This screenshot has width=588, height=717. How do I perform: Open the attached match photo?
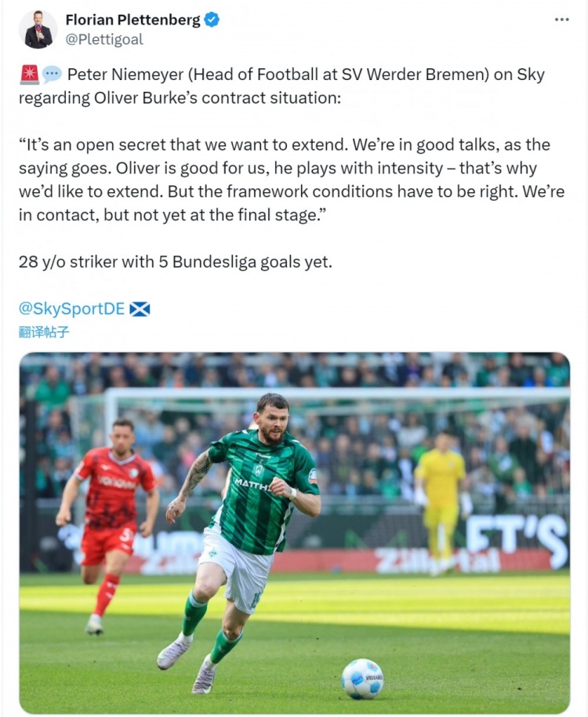coord(294,533)
